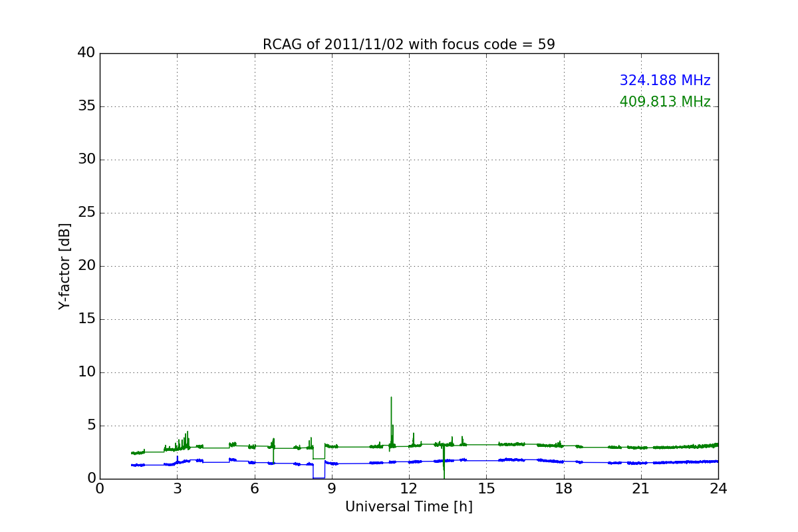This screenshot has width=798, height=532.
Task: Click the x-axis tick label '3'
Action: (x=177, y=489)
